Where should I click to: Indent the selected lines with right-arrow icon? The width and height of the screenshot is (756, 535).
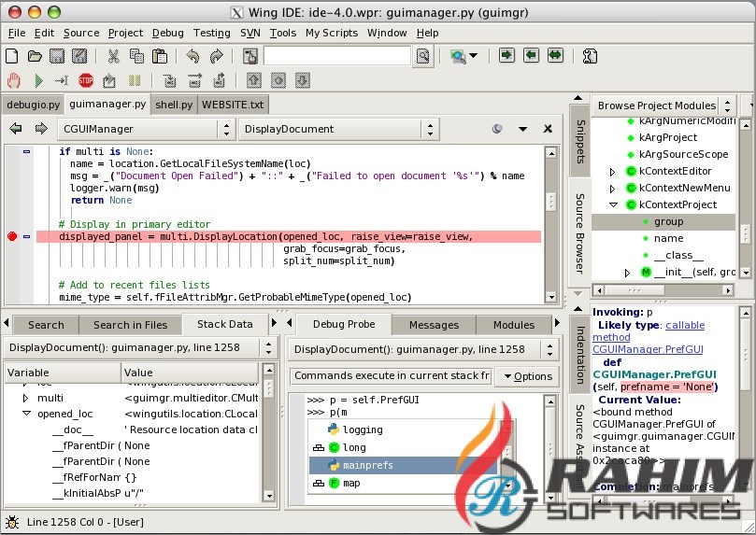[506, 55]
